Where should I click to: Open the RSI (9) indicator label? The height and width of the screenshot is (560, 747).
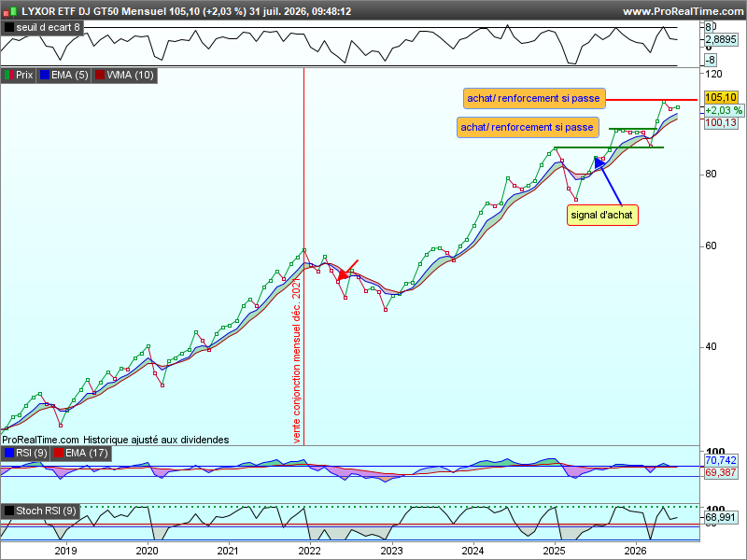[32, 453]
